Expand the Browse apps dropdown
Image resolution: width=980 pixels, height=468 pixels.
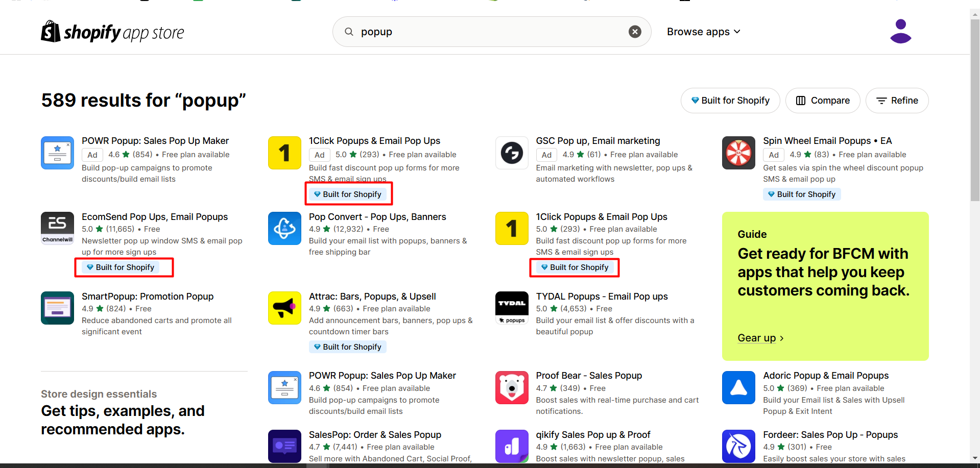click(x=703, y=32)
